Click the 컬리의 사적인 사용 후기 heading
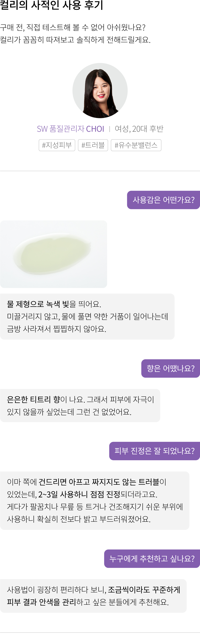The width and height of the screenshot is (200, 644). click(52, 5)
